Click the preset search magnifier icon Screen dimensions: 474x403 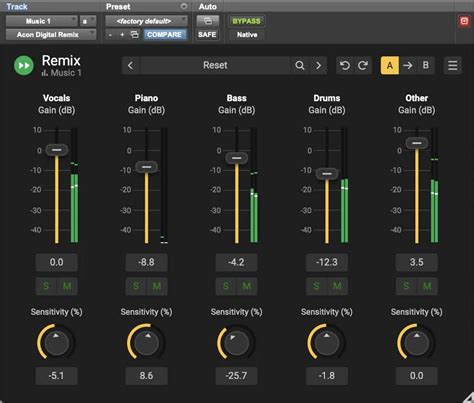300,65
